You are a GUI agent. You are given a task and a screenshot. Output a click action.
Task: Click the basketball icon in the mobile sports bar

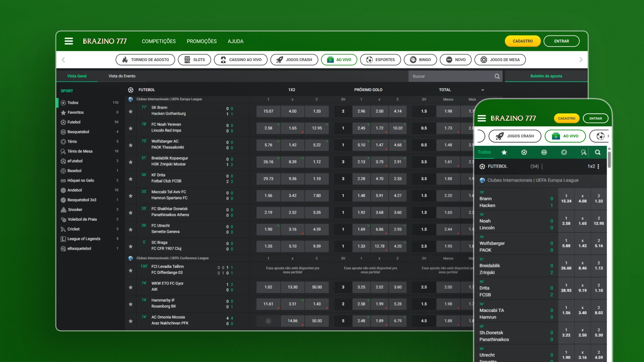544,152
